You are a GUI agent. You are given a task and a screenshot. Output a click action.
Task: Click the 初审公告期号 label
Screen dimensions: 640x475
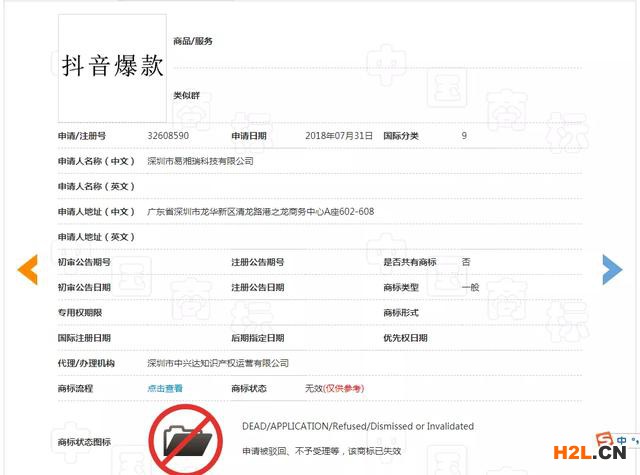pyautogui.click(x=84, y=262)
